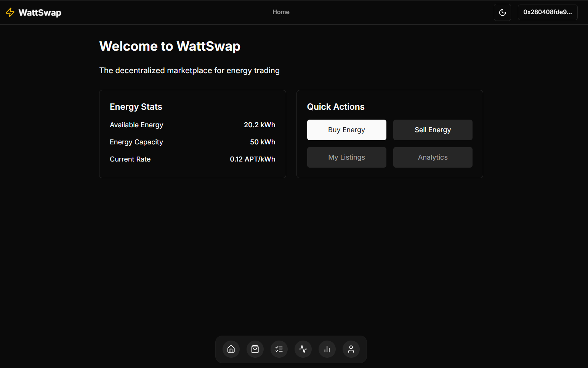The image size is (588, 368).
Task: Click the Energy Capacity stat row
Action: (x=192, y=142)
